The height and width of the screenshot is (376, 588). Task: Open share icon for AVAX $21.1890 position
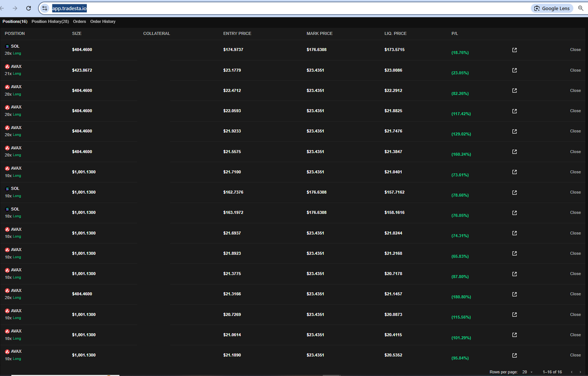tap(514, 355)
